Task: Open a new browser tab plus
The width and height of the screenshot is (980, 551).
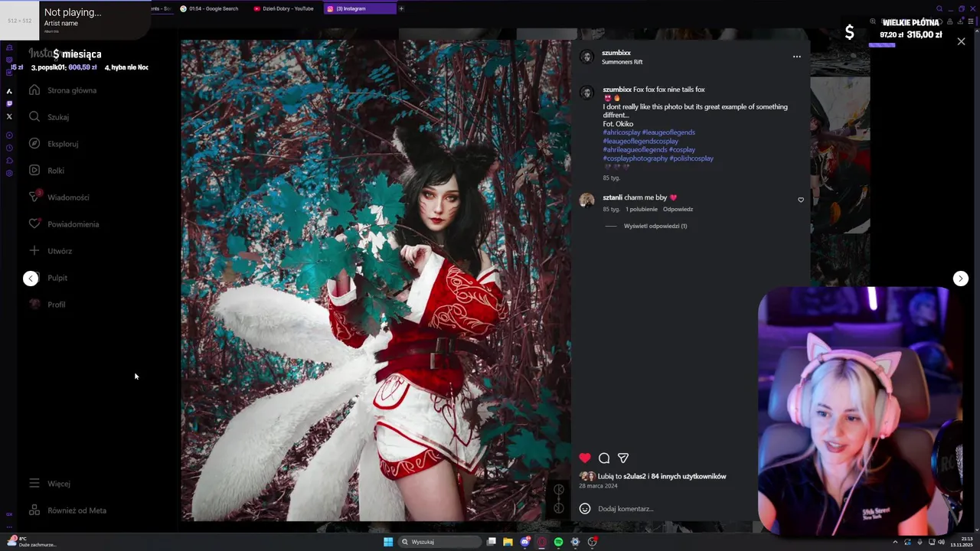Action: [401, 8]
